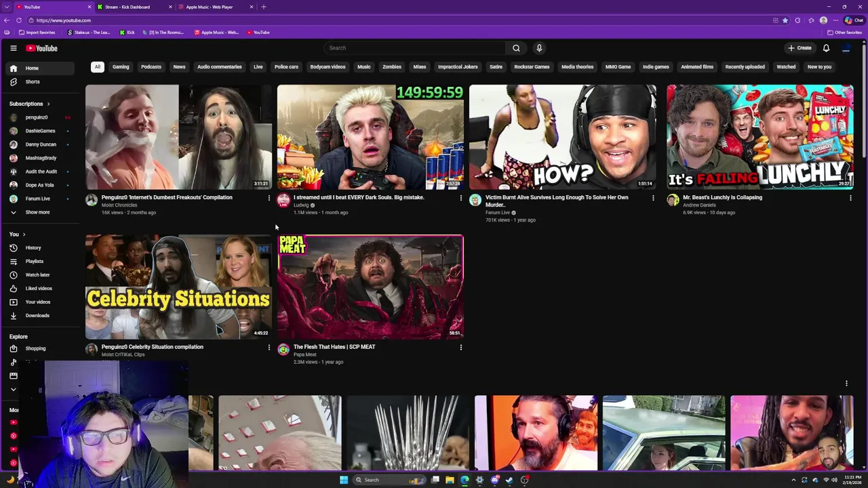Click the taskbar Search box

click(x=391, y=480)
